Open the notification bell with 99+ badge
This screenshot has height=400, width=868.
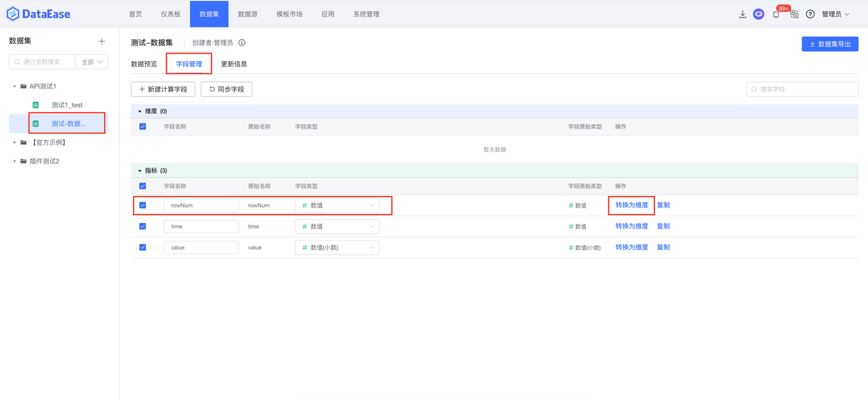[775, 14]
